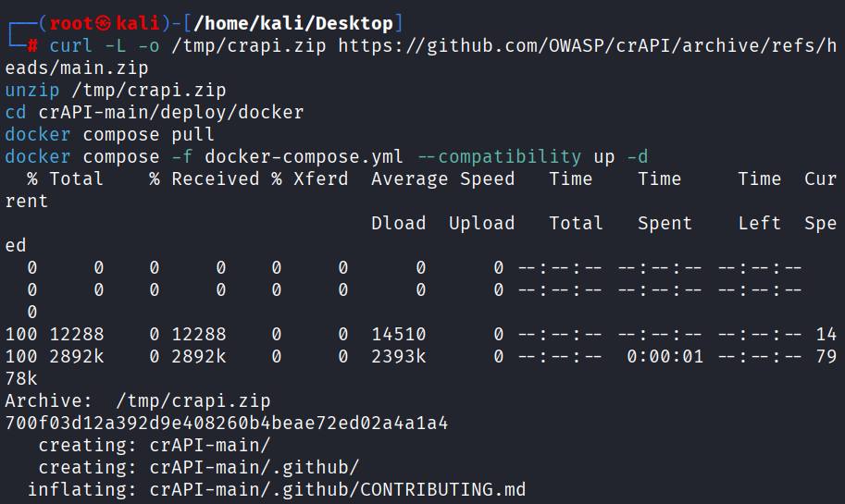The width and height of the screenshot is (845, 504).
Task: Click the "Dload" column header
Action: point(398,222)
